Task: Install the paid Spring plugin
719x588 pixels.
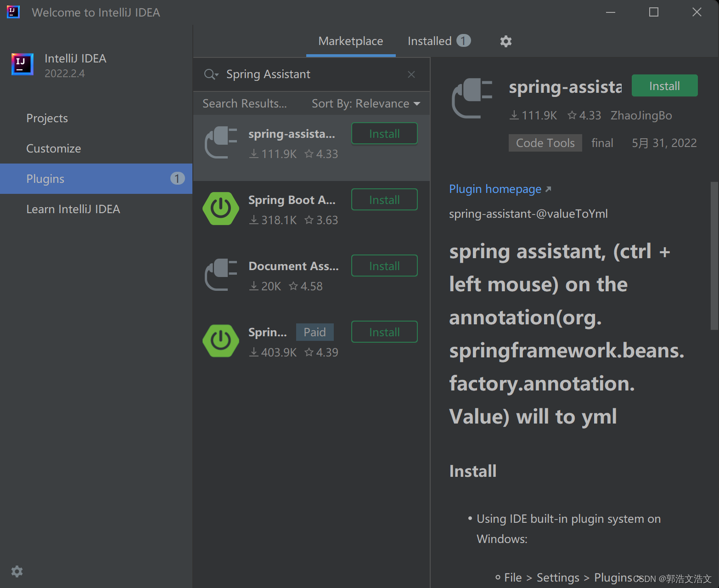Action: click(x=384, y=332)
